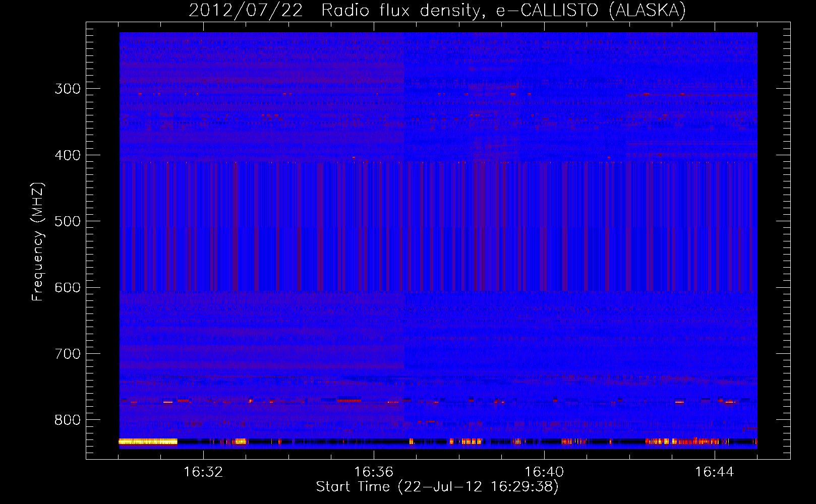
Task: Select the 800 frequency axis label
Action: point(68,420)
